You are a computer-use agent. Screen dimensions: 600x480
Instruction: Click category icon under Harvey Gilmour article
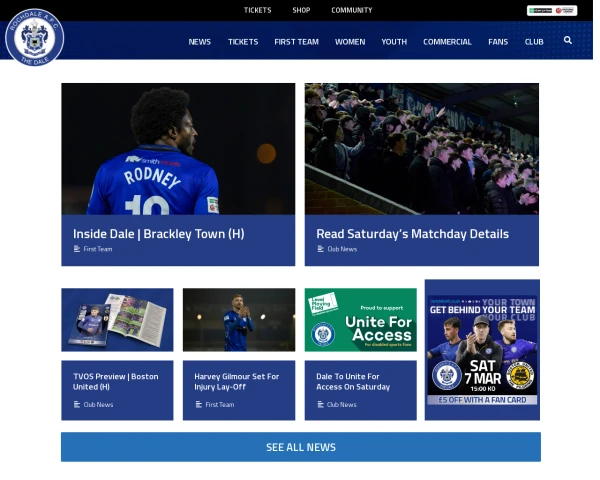199,404
